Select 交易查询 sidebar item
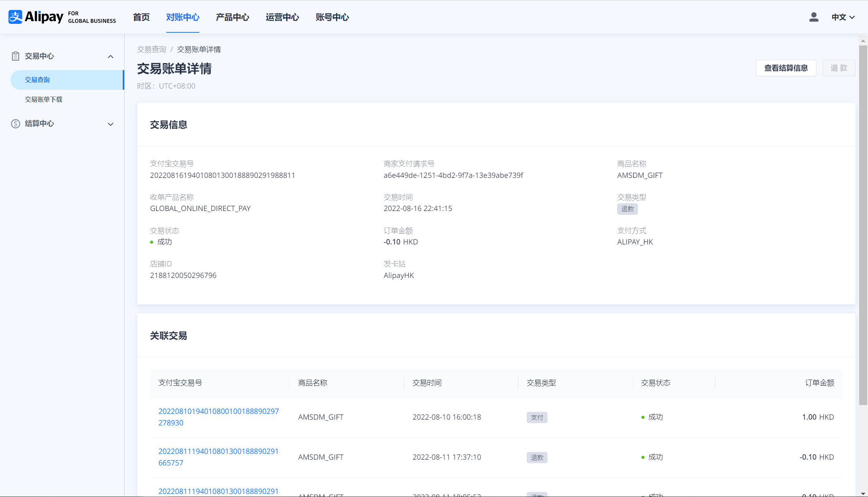 click(37, 80)
